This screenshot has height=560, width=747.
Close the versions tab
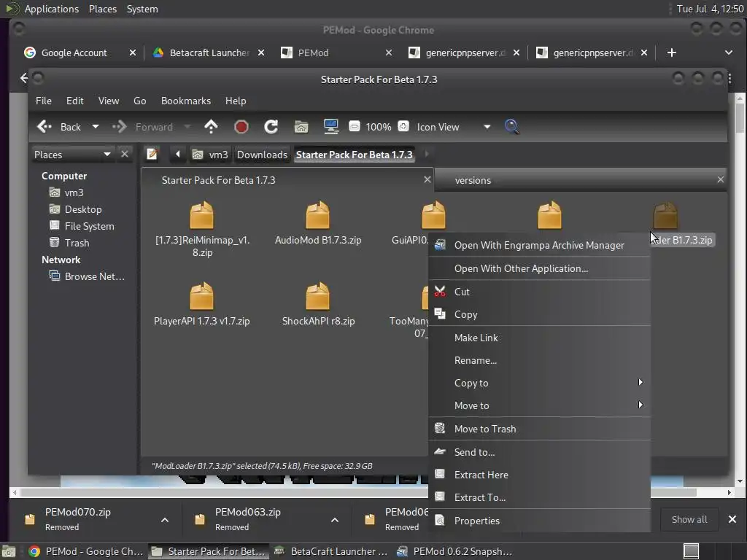720,179
